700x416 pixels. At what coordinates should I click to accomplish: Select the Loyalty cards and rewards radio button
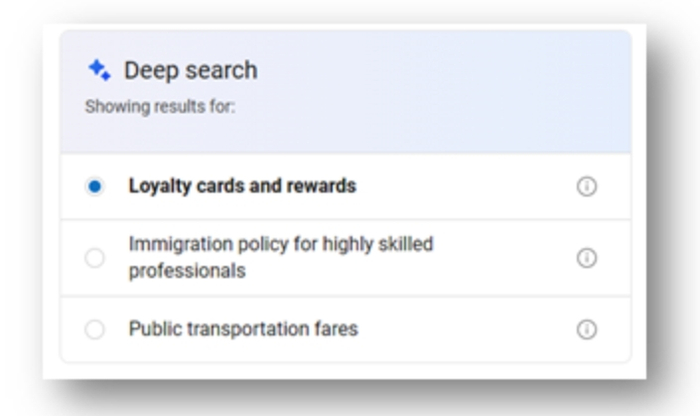coord(94,187)
